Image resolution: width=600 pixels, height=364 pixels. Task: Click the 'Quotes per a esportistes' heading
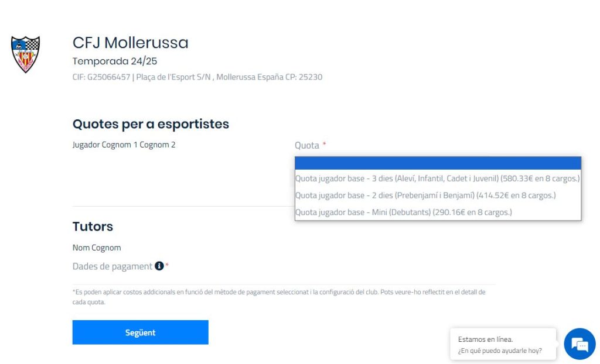pyautogui.click(x=151, y=124)
